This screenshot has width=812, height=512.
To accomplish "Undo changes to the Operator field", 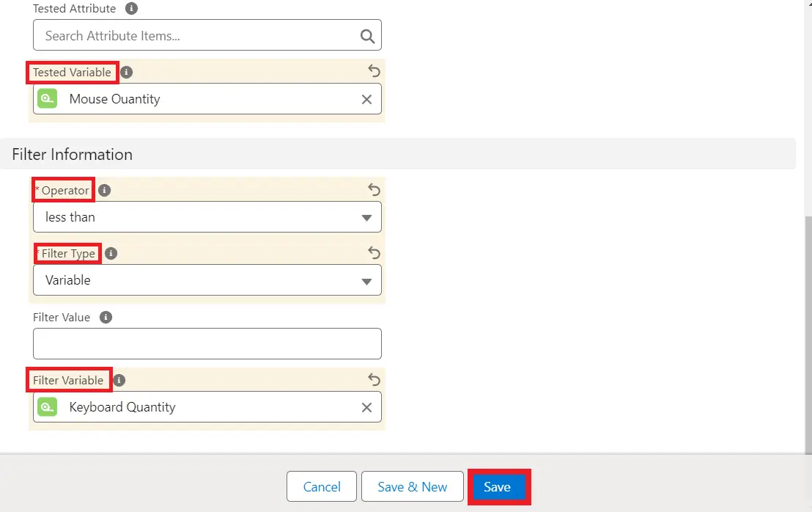I will click(x=374, y=190).
